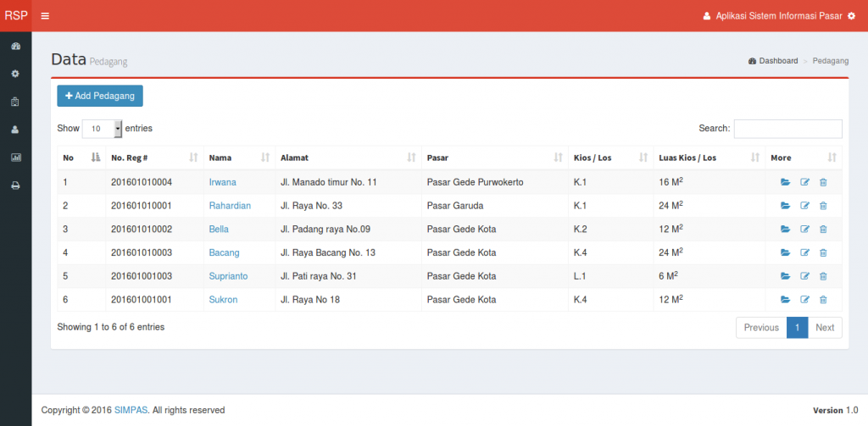868x426 pixels.
Task: Open the Suprianto name link
Action: point(228,276)
